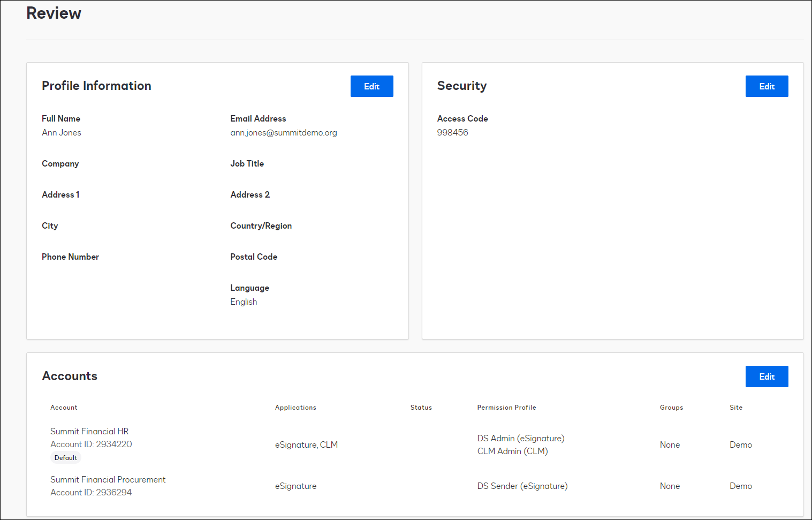Viewport: 812px width, 520px height.
Task: Click Account ID 2934220 text
Action: point(91,444)
